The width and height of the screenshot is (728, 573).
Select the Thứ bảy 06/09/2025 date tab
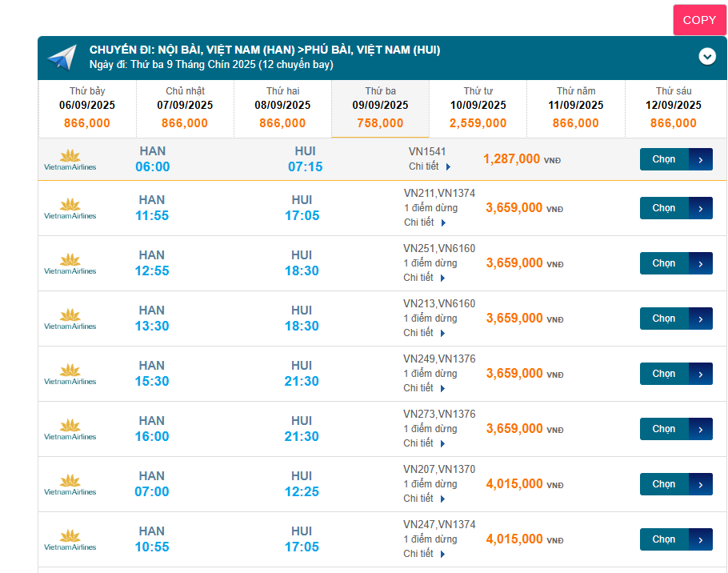pos(87,109)
